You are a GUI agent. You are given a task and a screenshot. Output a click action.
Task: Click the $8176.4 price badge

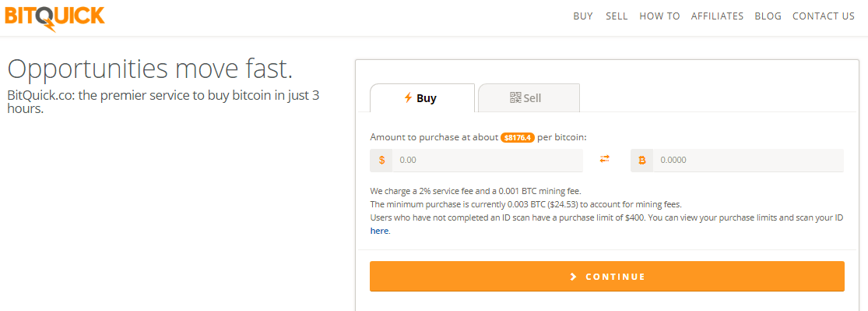tap(518, 137)
